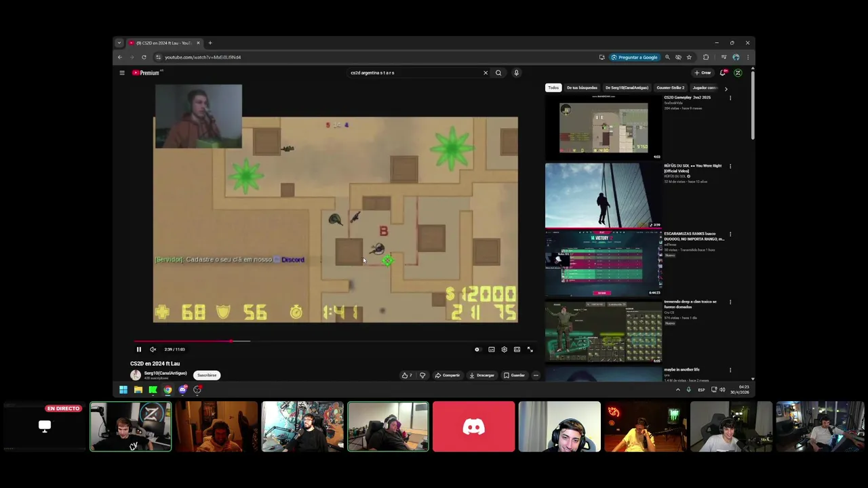Screen dimensions: 868x488
Task: Open options for maybe in another life
Action: pos(730,370)
